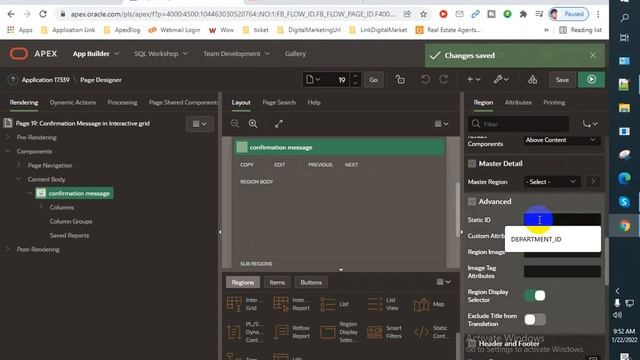Switch the gallery to Buttons tab
Viewport: 640px width, 360px height.
click(x=311, y=282)
